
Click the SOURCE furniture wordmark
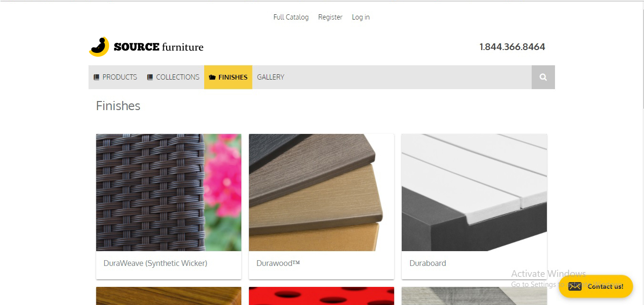(x=159, y=47)
